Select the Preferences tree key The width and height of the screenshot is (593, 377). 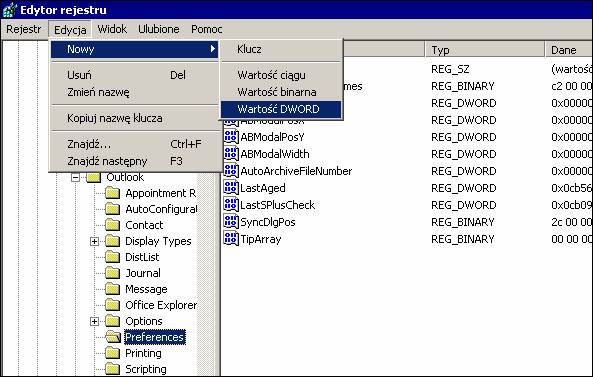coord(154,337)
